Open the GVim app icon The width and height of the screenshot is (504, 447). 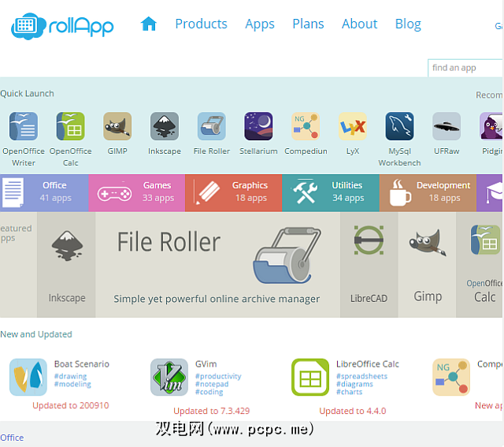[x=169, y=377]
